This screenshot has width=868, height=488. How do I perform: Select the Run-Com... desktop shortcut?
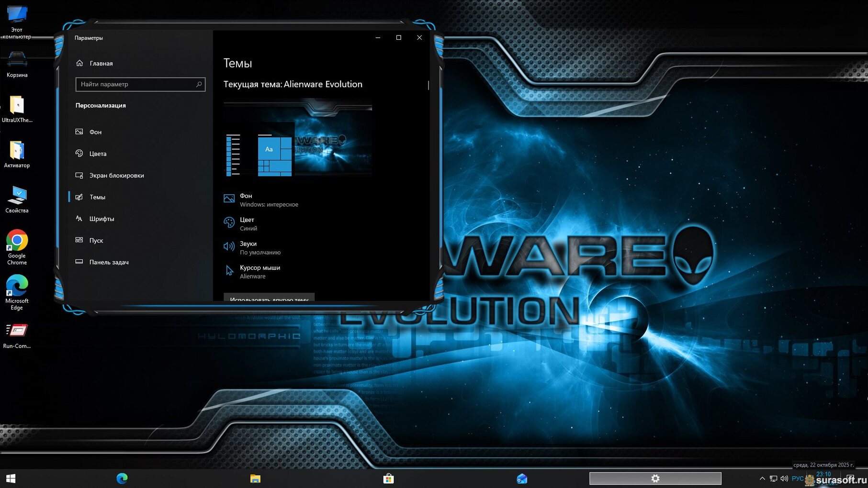click(17, 336)
